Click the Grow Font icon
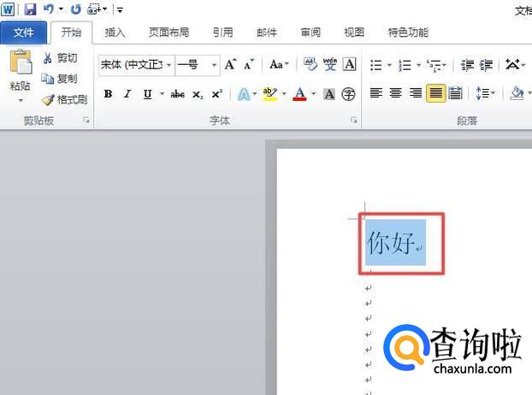Image resolution: width=532 pixels, height=395 pixels. click(230, 65)
